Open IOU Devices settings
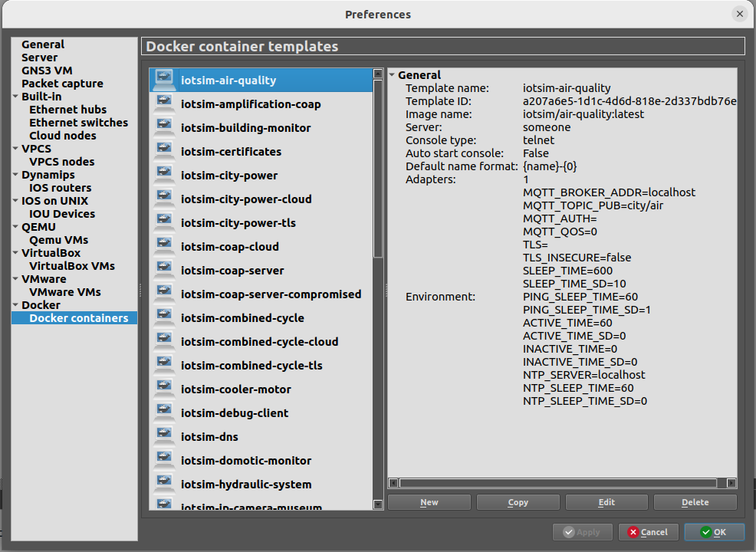Screen dimensions: 756x552 pyautogui.click(x=62, y=214)
